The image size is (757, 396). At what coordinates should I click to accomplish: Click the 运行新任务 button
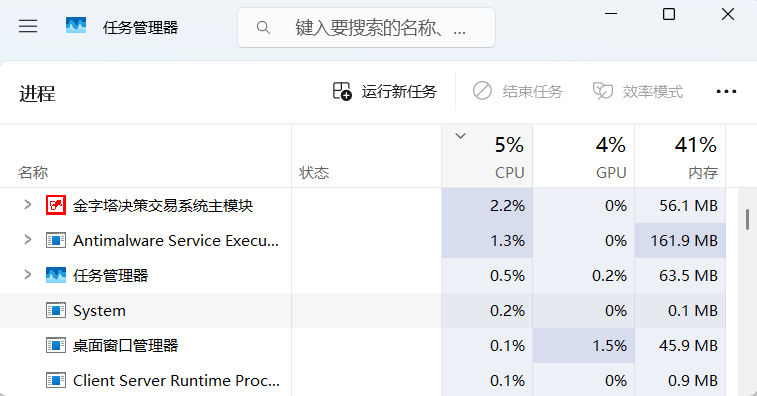coord(385,91)
